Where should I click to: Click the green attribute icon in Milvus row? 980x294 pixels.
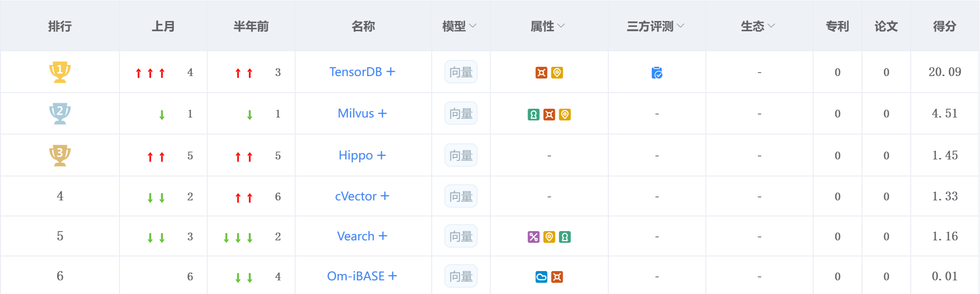click(534, 115)
